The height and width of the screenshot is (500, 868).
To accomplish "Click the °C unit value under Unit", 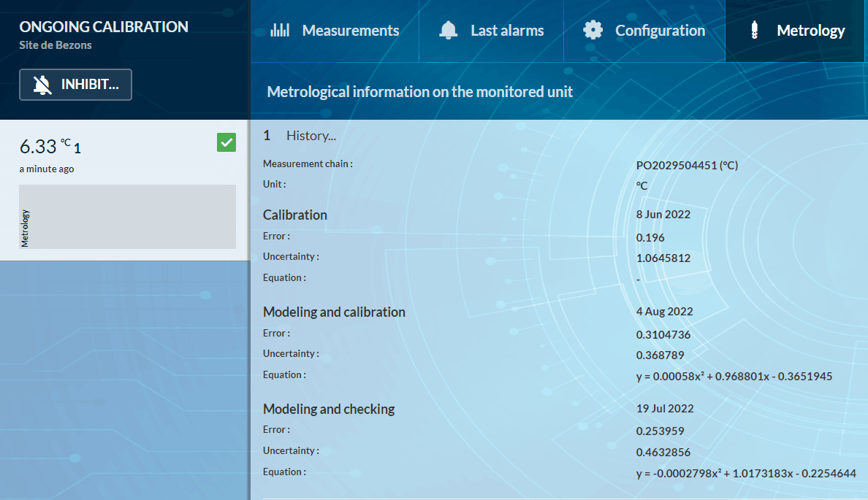I will click(642, 186).
